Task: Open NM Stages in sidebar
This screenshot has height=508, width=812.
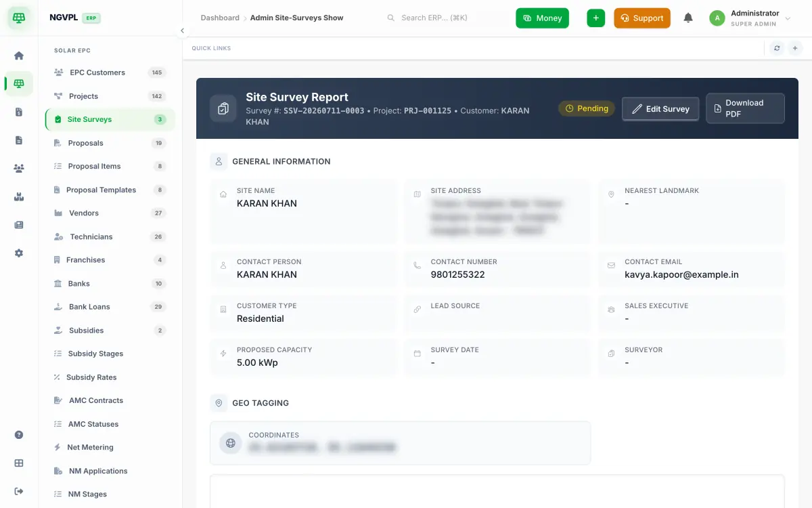Action: point(110,494)
